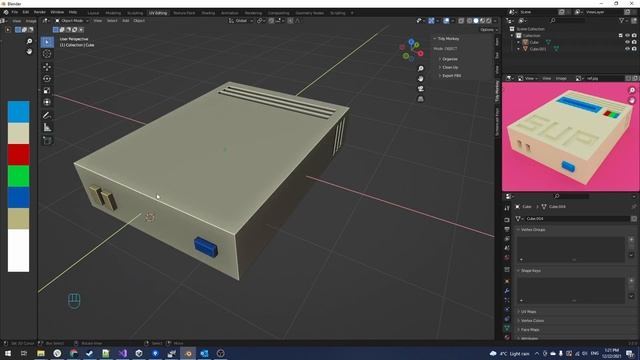Viewport: 640px width, 360px height.
Task: Open the Render menu
Action: click(40, 12)
